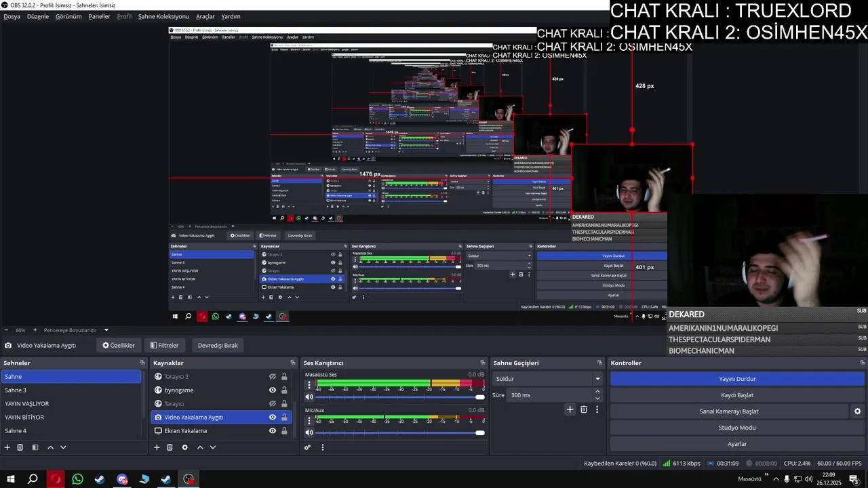The image size is (868, 488).
Task: Remove selected source with Kaynaklar trash icon
Action: tap(170, 447)
